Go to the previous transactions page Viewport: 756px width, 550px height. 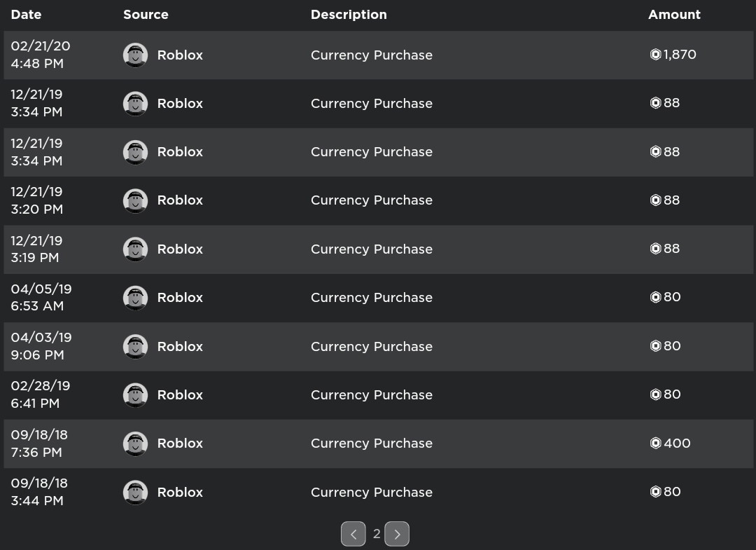tap(353, 534)
